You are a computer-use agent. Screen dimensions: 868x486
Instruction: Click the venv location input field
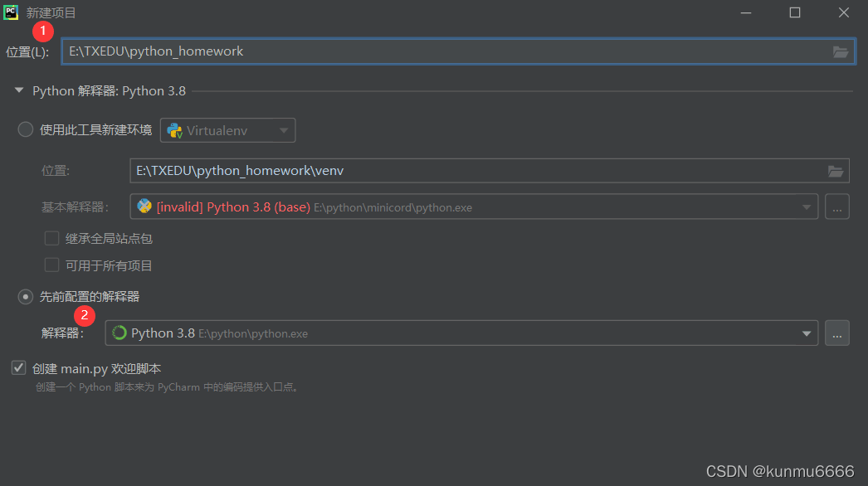490,171
